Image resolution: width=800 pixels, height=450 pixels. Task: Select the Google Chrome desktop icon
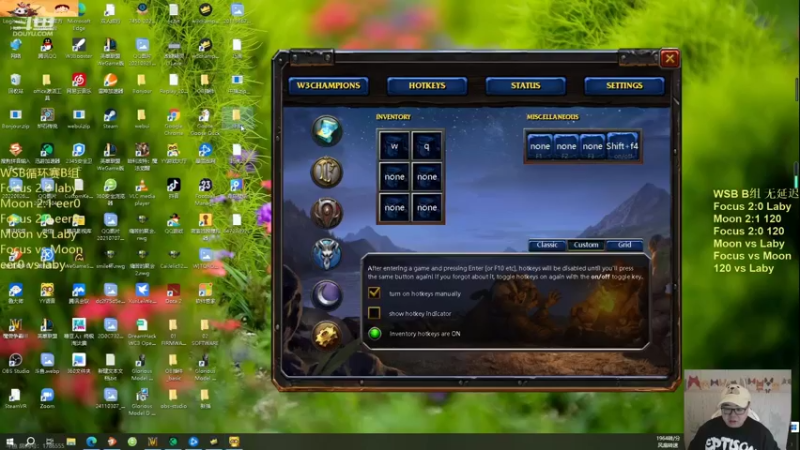pyautogui.click(x=173, y=121)
